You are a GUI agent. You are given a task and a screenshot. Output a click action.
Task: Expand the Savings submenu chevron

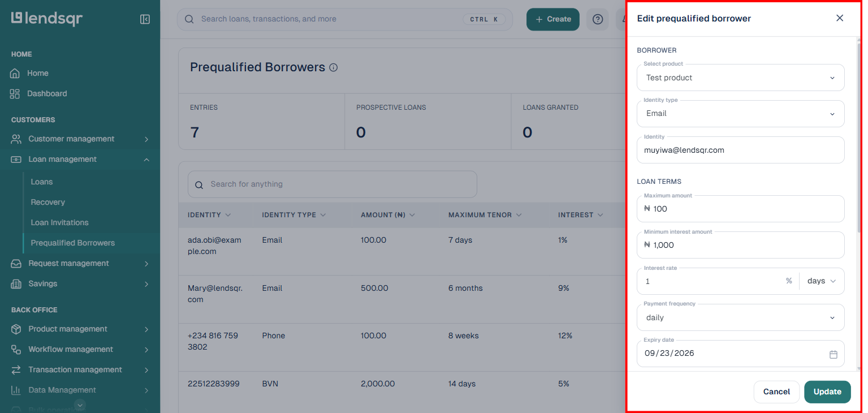coord(146,284)
